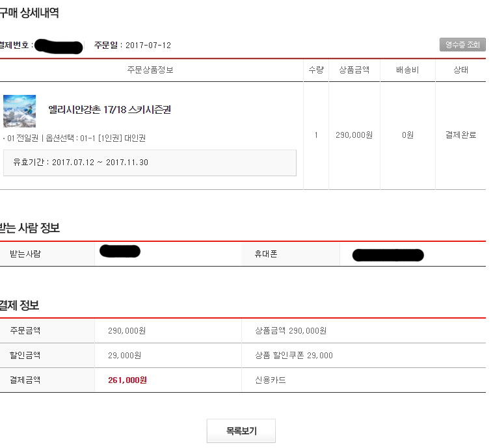Click the 영수증 조회 receipt button
The width and height of the screenshot is (491, 448).
(x=462, y=45)
